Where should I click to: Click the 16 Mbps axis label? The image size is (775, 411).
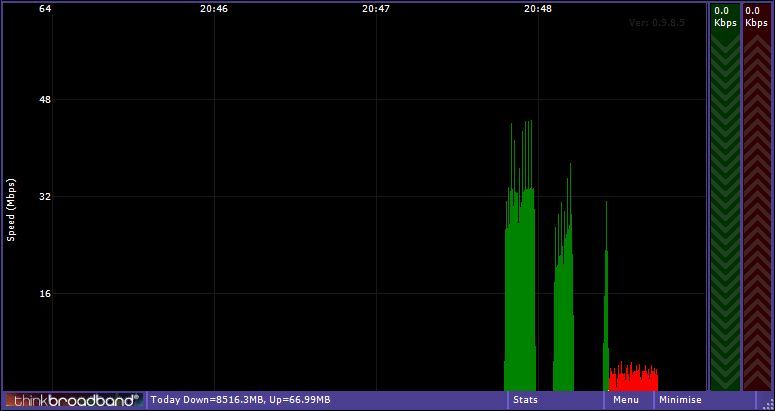pos(45,293)
